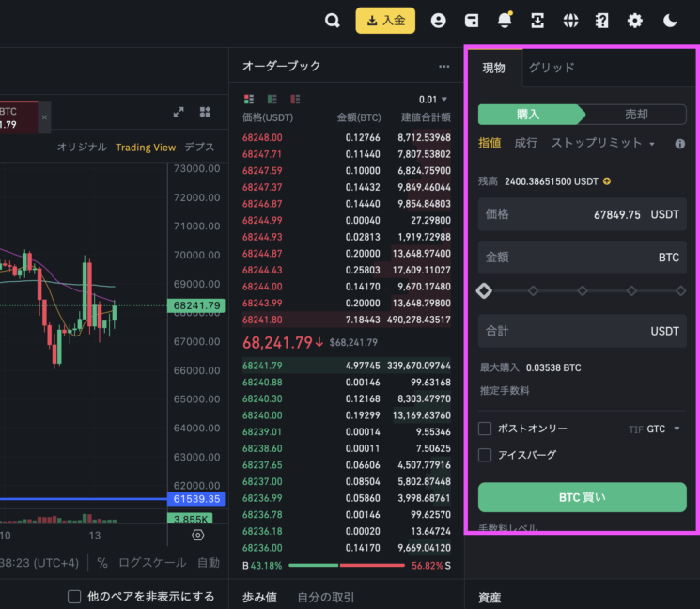
Task: Open chart settings hexagon icon
Action: [x=197, y=535]
